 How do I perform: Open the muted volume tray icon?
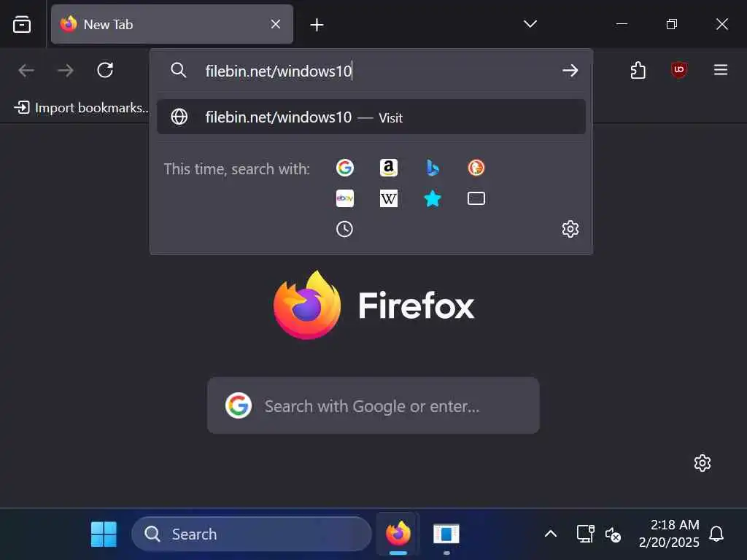[x=613, y=534]
